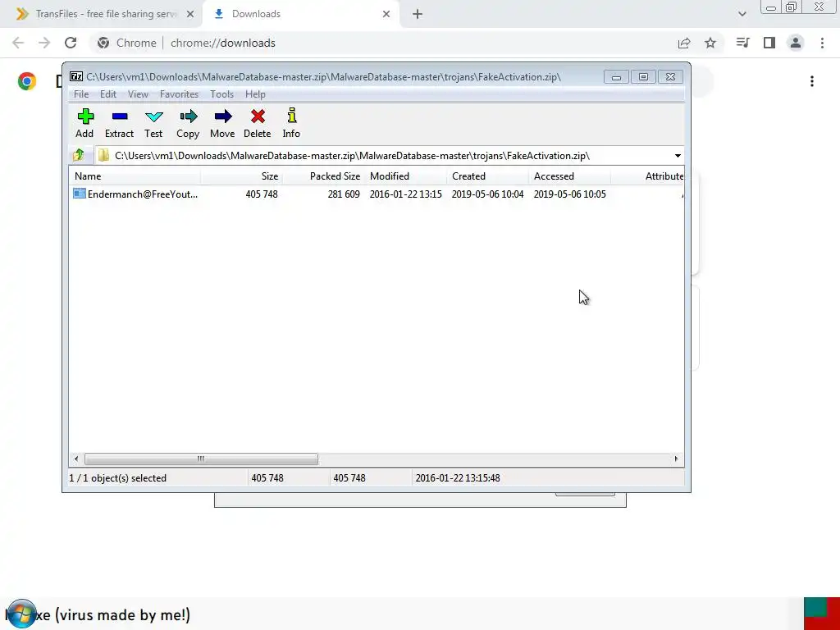Image resolution: width=840 pixels, height=630 pixels.
Task: Open Chrome's three-dot main menu
Action: click(822, 43)
